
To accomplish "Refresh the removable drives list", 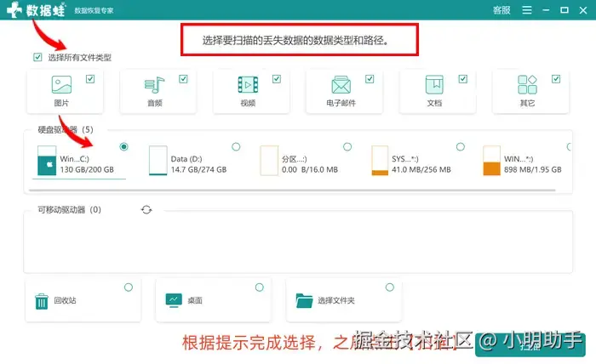I will pyautogui.click(x=146, y=209).
